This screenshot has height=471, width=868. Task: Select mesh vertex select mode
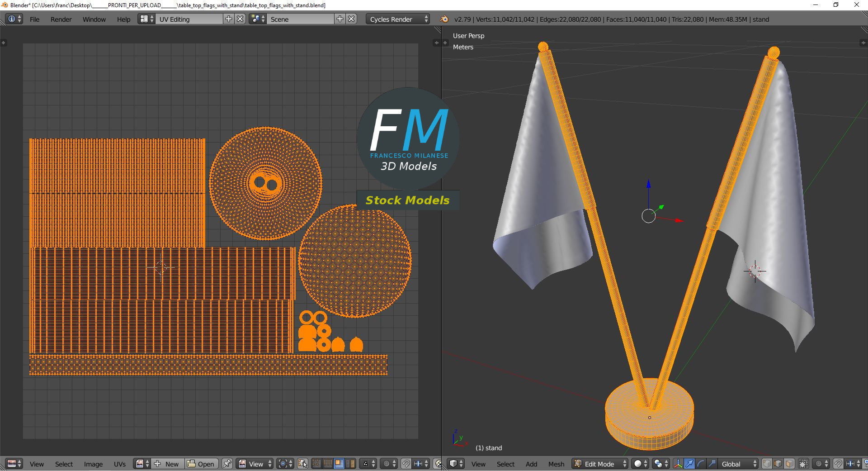[767, 464]
